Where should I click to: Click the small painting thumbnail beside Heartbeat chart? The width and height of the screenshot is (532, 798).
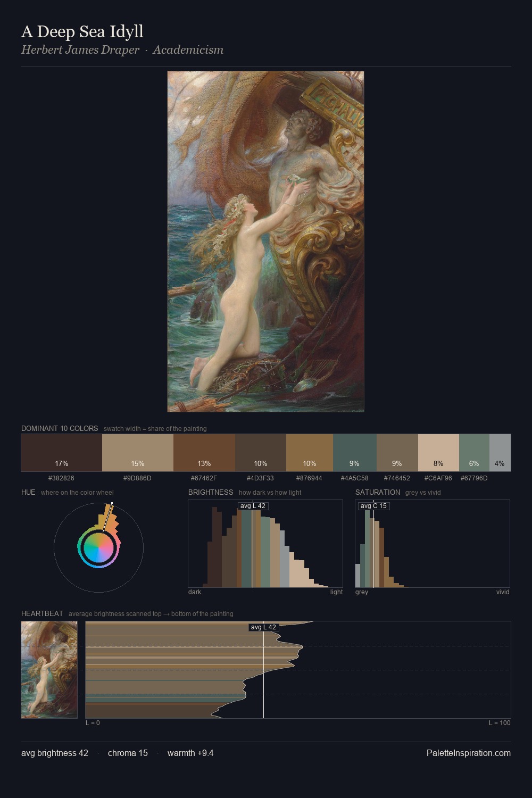(x=49, y=670)
